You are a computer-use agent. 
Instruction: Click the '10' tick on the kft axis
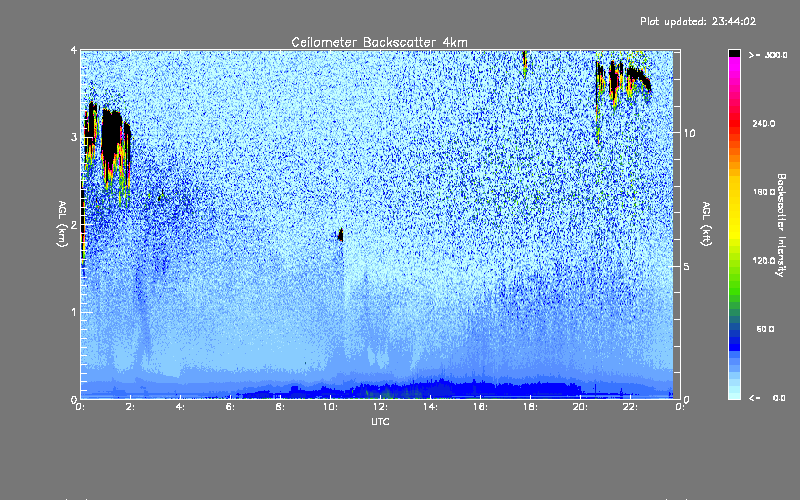(689, 133)
